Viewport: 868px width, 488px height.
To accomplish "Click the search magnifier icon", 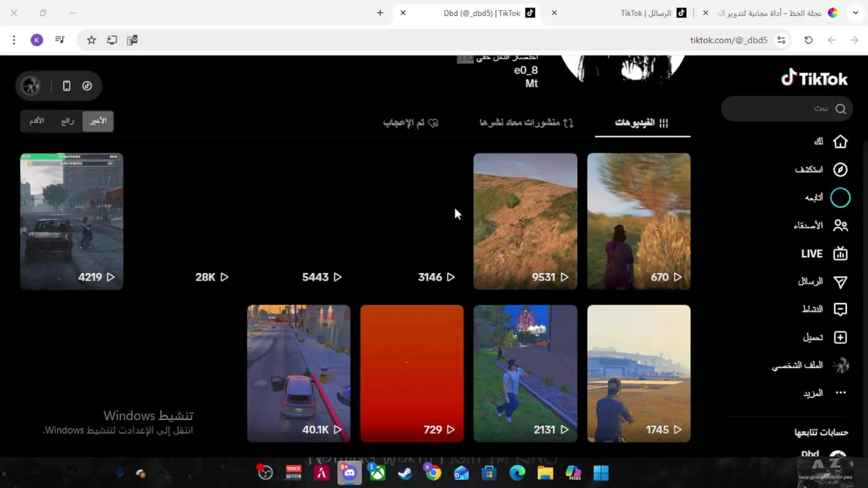I will click(841, 108).
